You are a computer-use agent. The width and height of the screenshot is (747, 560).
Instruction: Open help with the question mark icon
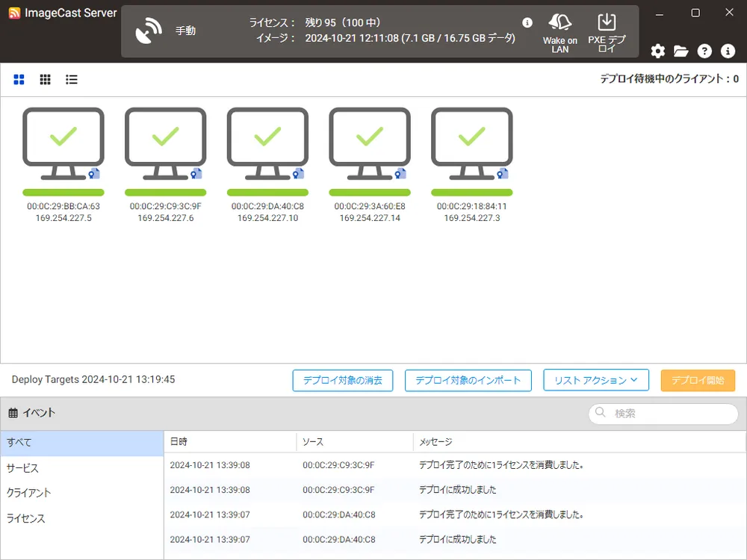coord(704,51)
